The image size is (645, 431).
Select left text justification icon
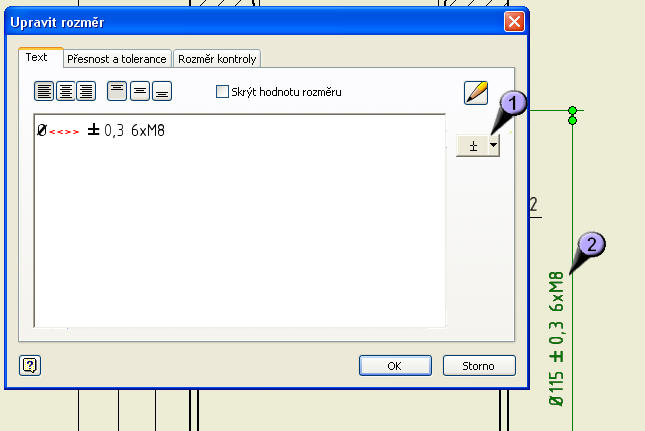click(x=44, y=91)
